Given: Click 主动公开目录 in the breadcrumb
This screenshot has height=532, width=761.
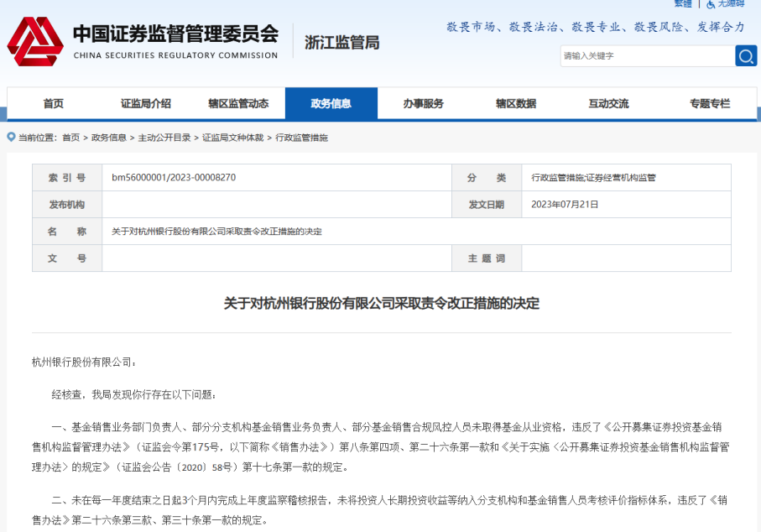Looking at the screenshot, I should point(164,138).
